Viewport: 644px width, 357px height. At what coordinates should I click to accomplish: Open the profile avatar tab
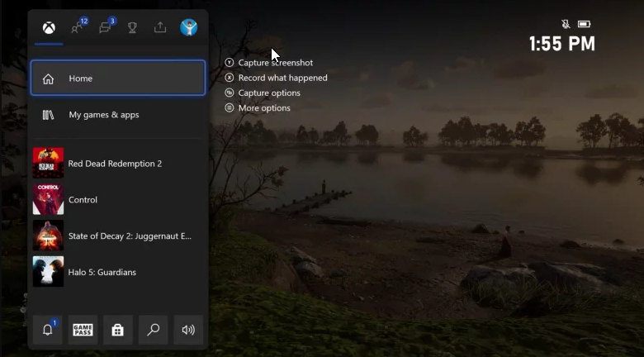188,28
